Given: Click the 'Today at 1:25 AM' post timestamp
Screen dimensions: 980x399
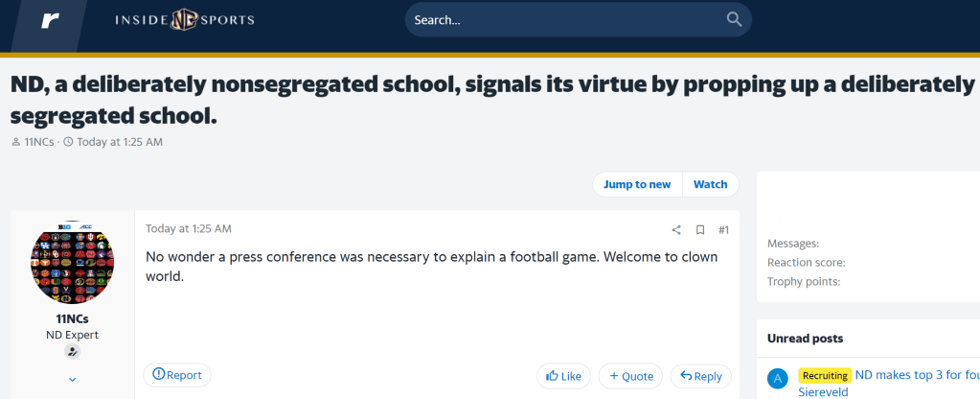Looking at the screenshot, I should click(x=189, y=229).
